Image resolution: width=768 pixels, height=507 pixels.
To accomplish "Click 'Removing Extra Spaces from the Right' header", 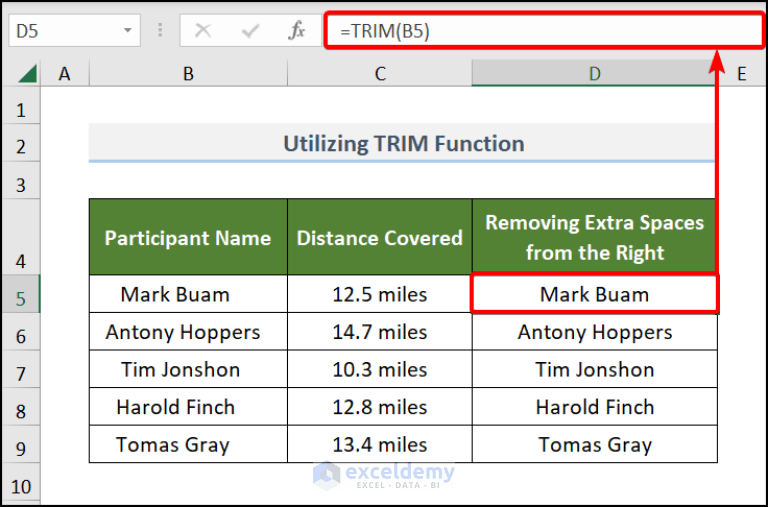I will (x=594, y=237).
